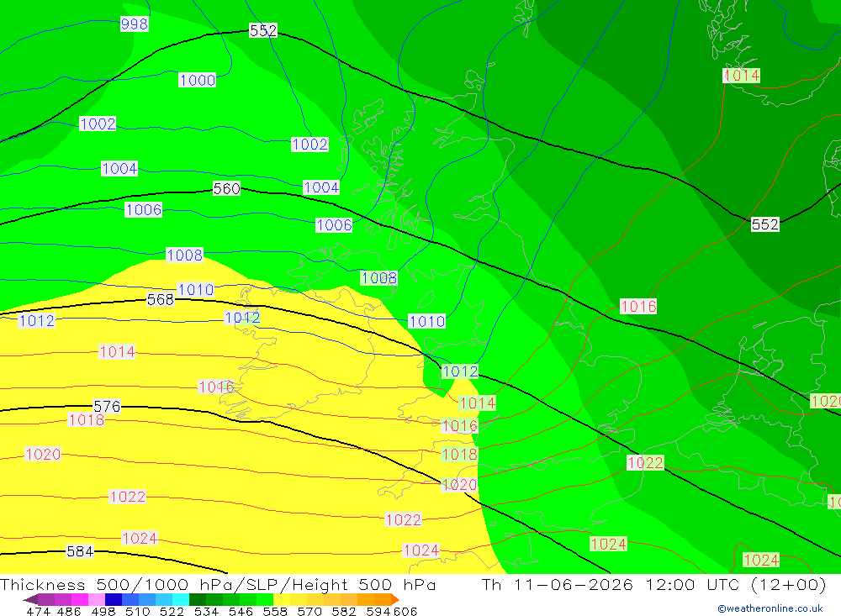Click the 'Thickness 500/1000 hPa/SLP/Height 500 hPa' title

coord(218,584)
